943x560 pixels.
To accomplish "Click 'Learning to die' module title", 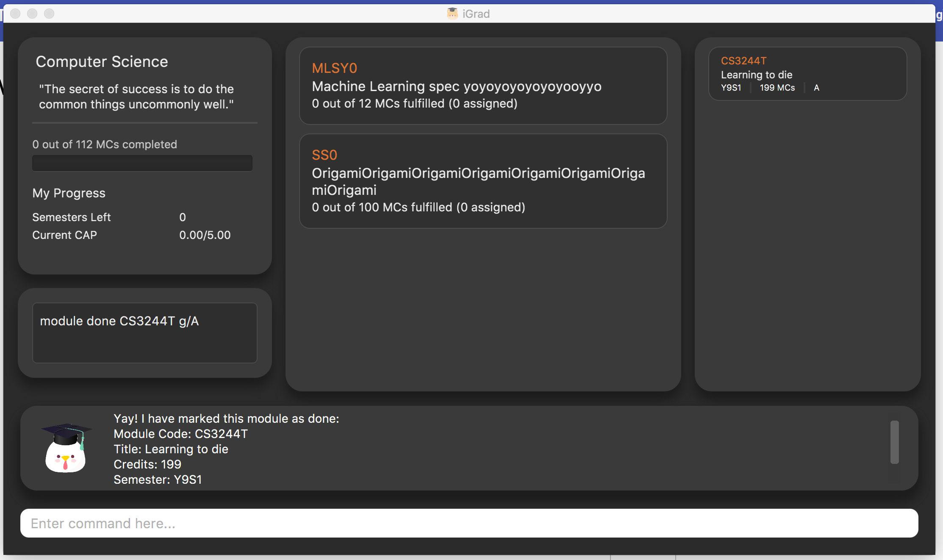I will pos(757,75).
